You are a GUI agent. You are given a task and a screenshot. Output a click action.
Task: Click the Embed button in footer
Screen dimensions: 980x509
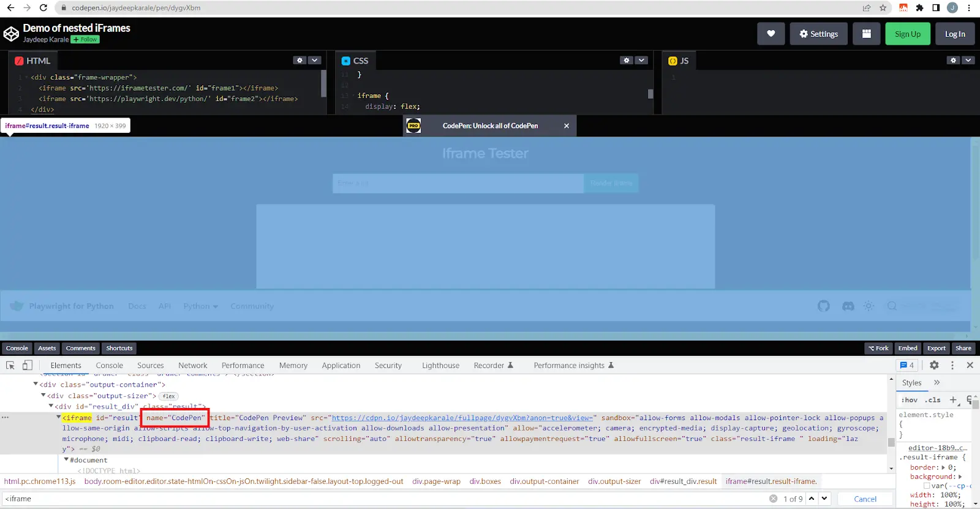908,348
